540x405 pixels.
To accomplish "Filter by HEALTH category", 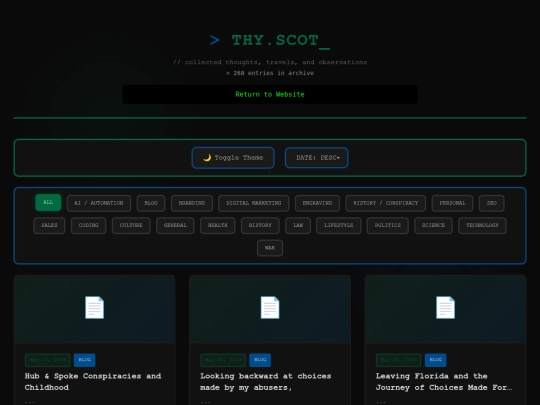I will 218,226.
